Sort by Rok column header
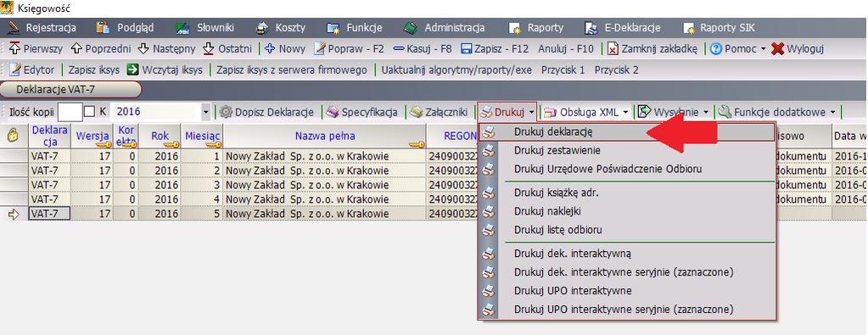The image size is (868, 335). 160,136
